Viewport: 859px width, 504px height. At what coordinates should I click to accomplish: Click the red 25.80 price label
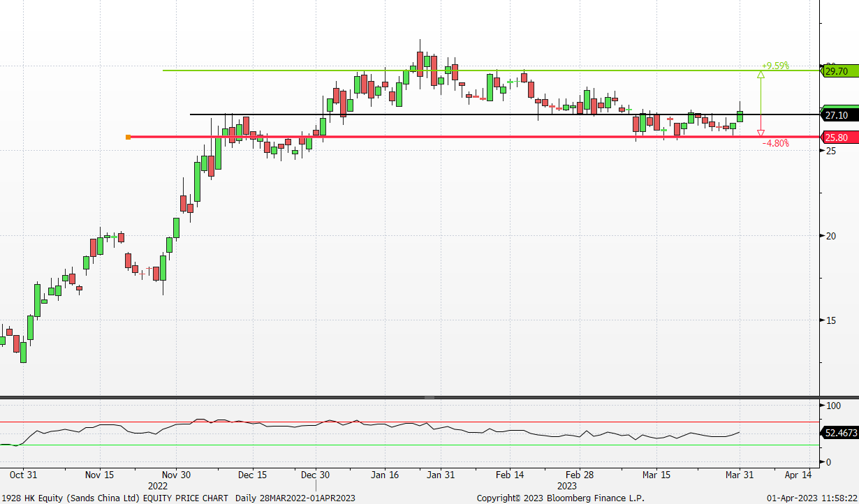pos(839,138)
